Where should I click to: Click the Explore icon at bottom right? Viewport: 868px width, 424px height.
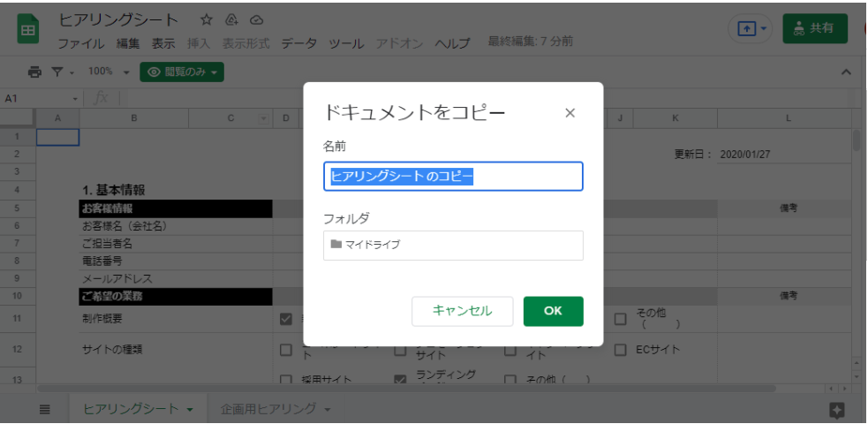click(x=837, y=410)
